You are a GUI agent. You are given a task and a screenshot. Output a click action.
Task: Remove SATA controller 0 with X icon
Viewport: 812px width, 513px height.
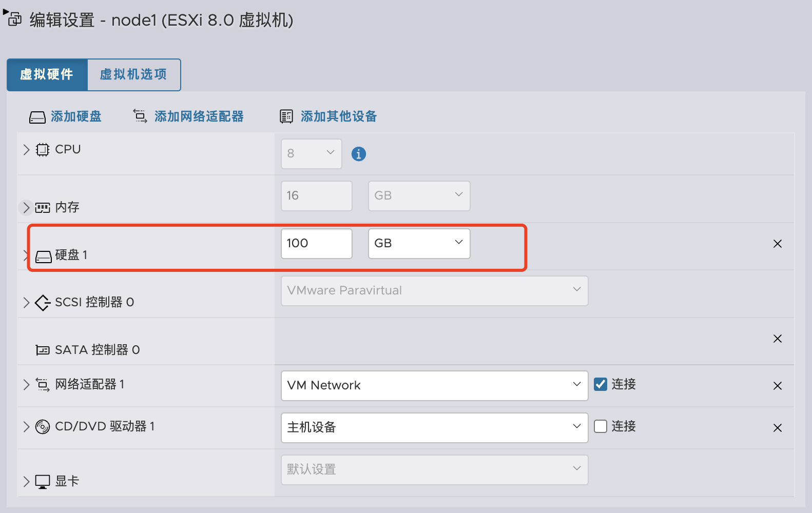pos(777,339)
